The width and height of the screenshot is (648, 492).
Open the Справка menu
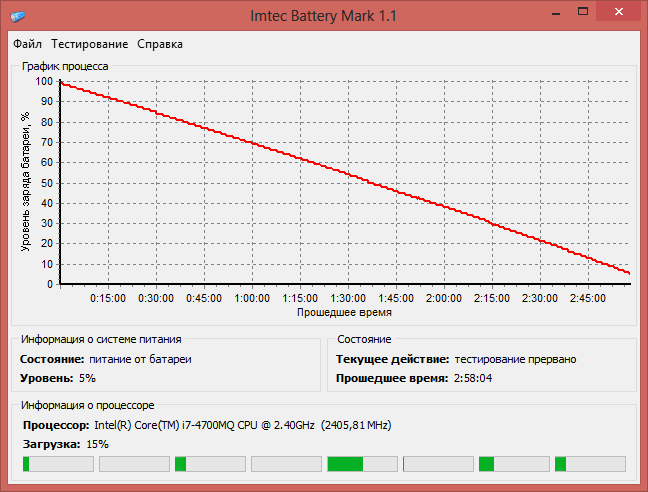[160, 44]
